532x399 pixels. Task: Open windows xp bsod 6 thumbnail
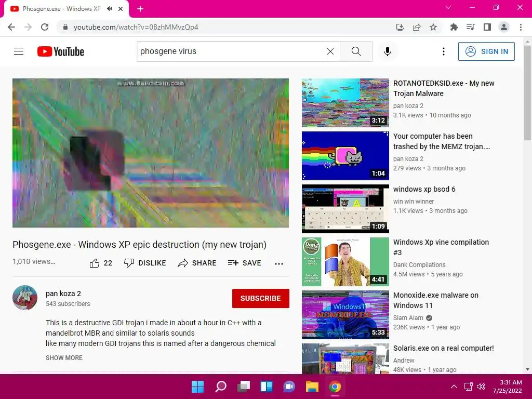345,209
